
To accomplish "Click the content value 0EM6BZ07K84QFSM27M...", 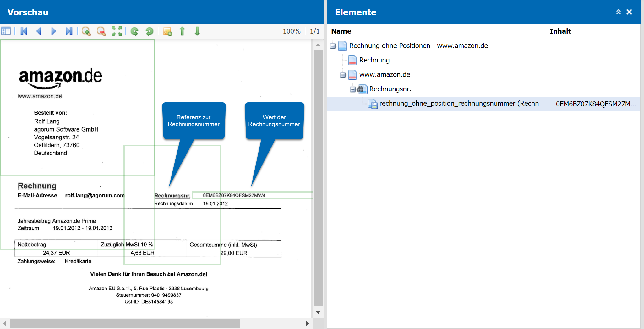I will click(x=596, y=104).
